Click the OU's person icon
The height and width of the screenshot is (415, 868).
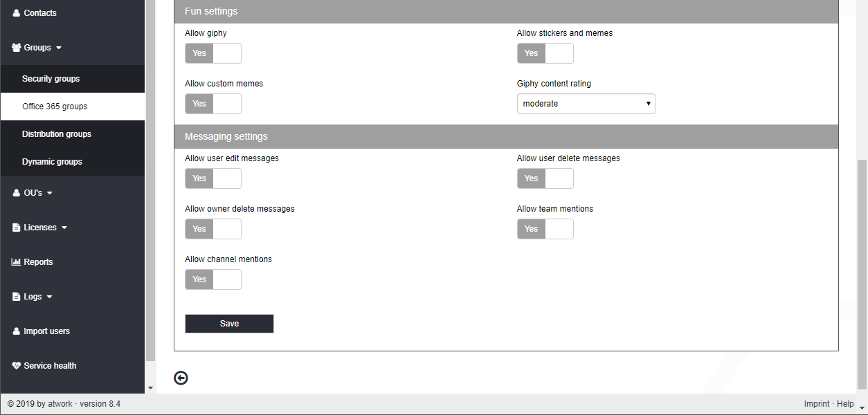point(17,193)
